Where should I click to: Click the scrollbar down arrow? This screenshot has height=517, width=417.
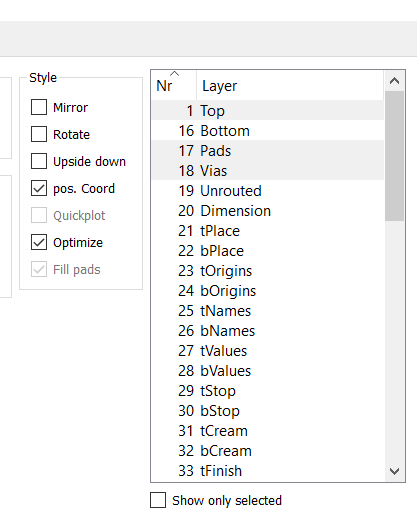[394, 471]
